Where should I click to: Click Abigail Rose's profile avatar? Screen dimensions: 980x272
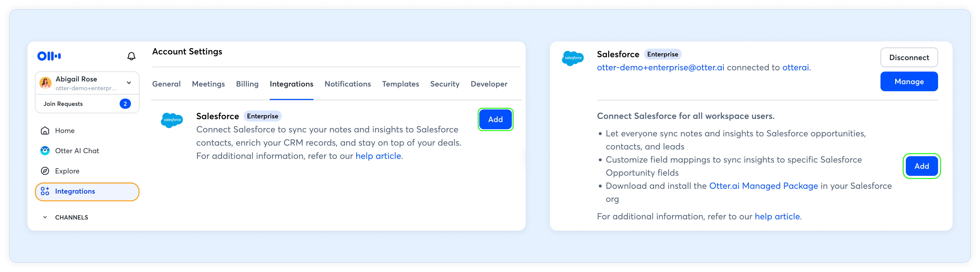pyautogui.click(x=46, y=83)
